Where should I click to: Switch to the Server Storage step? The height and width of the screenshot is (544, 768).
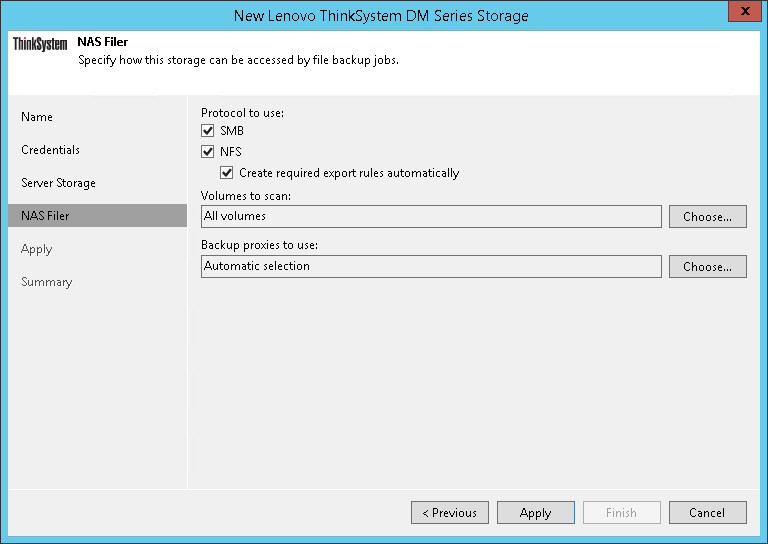(58, 183)
